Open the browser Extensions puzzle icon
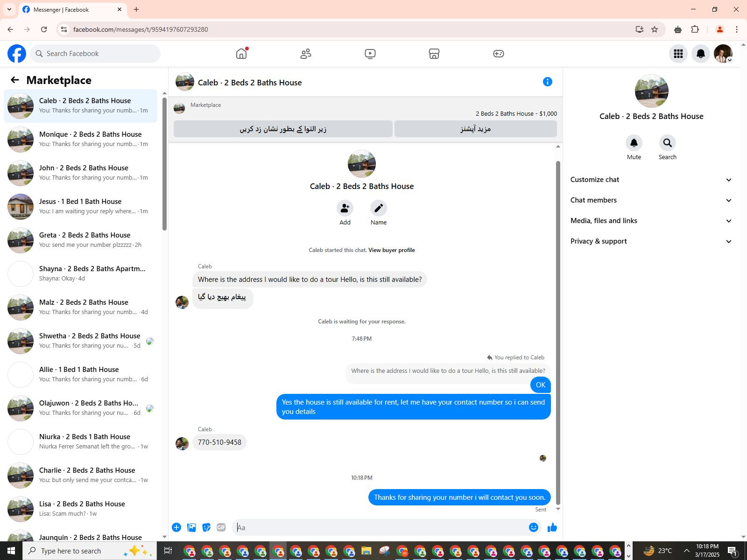 (695, 29)
